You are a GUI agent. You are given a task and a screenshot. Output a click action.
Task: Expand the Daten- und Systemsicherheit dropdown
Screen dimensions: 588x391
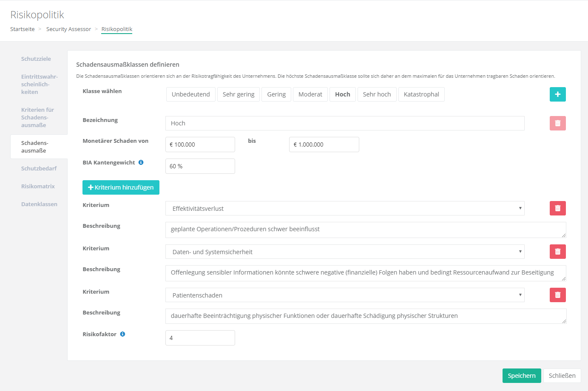coord(344,252)
